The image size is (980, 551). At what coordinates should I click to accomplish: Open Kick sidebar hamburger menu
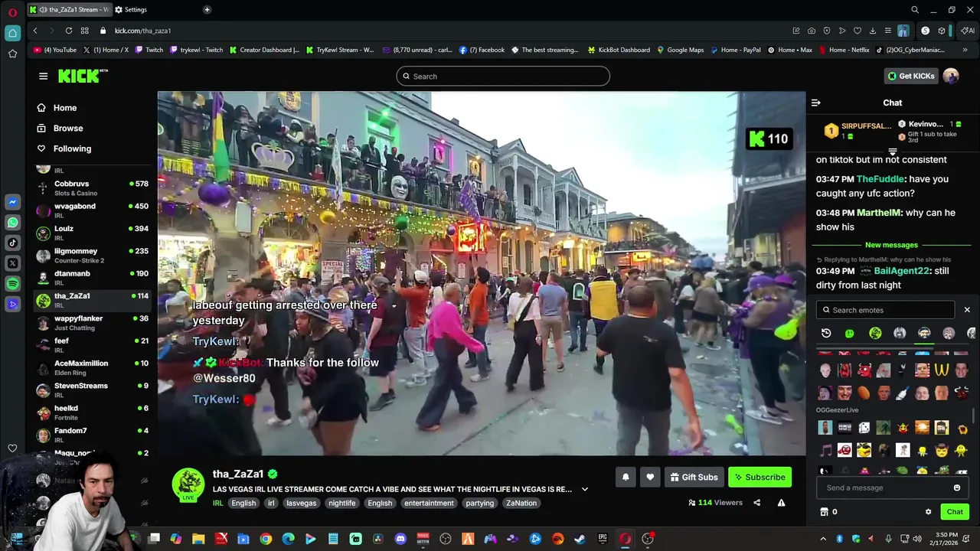click(x=43, y=76)
